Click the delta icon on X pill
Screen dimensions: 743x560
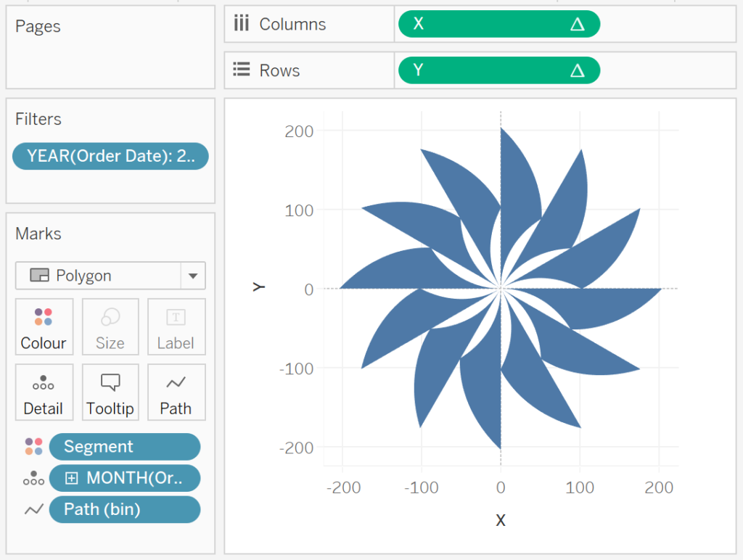(x=577, y=24)
